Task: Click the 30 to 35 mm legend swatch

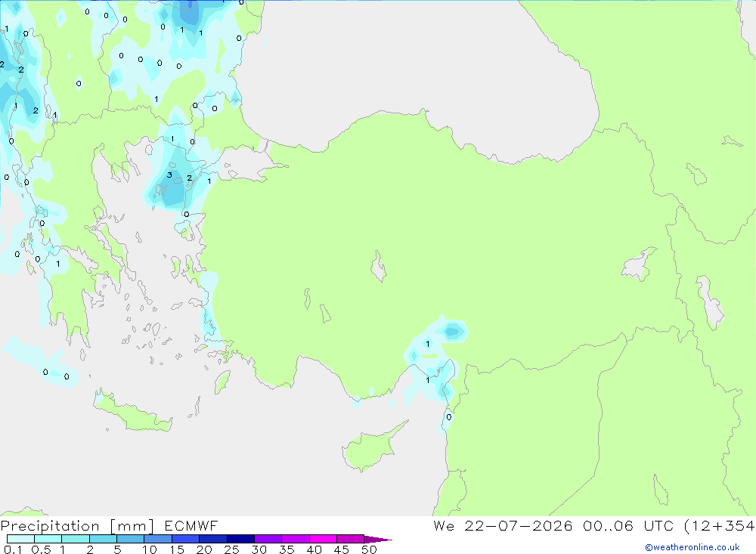Action: [x=268, y=539]
